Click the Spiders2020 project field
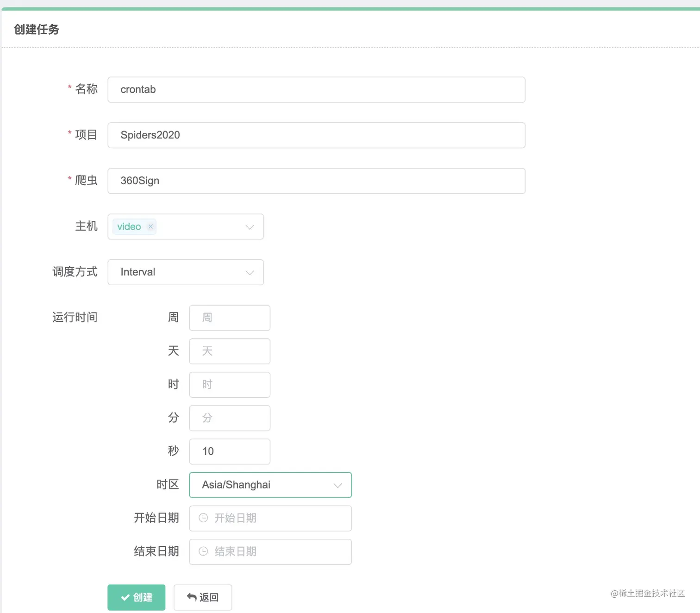Viewport: 700px width, 613px height. tap(316, 135)
